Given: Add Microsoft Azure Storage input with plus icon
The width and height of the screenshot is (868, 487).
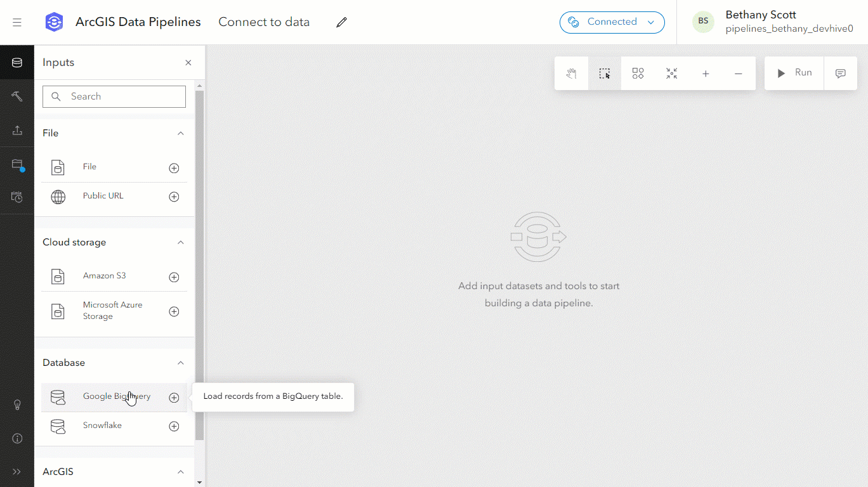Looking at the screenshot, I should 174,311.
